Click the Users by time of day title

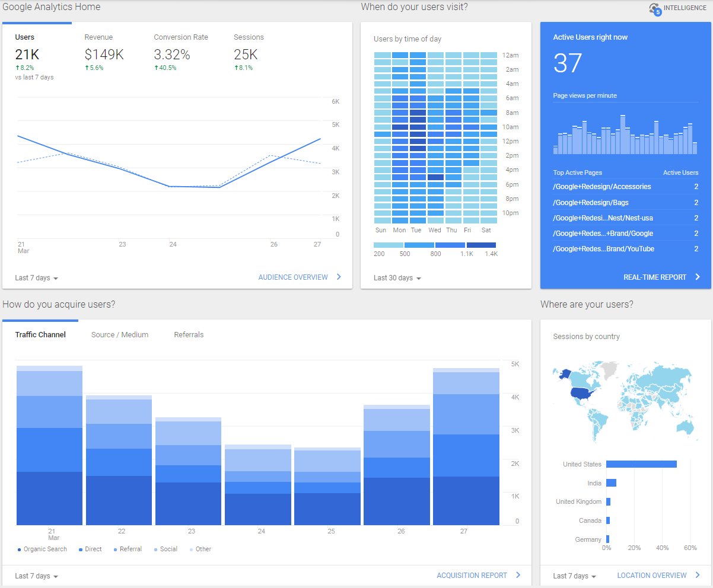click(x=408, y=39)
